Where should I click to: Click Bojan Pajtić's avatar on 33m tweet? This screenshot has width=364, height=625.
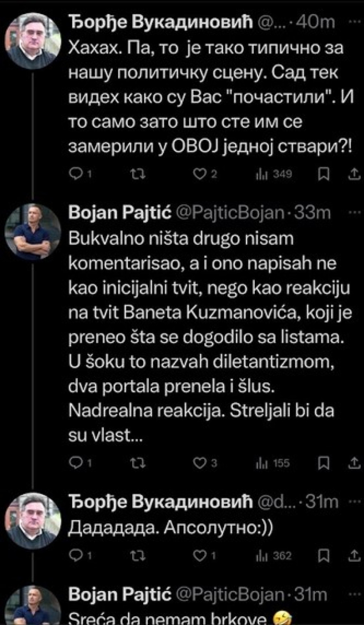[32, 231]
